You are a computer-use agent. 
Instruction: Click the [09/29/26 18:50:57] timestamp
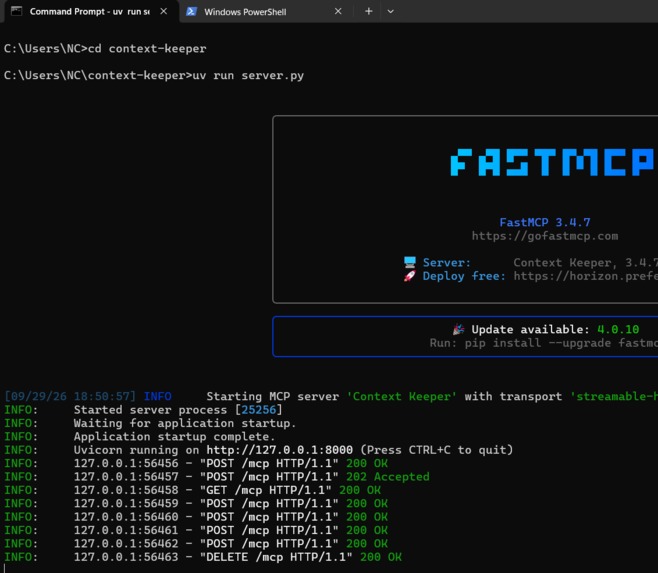click(x=70, y=396)
